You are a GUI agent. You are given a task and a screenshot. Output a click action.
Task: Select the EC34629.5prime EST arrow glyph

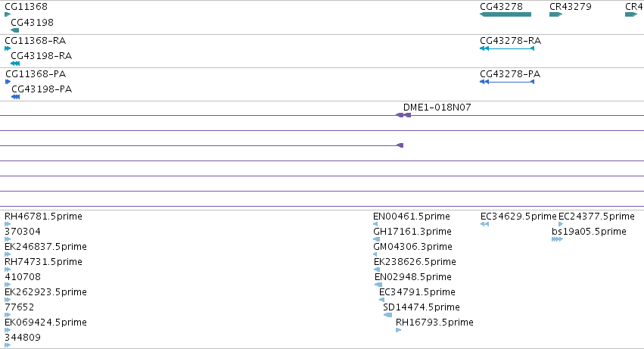(x=484, y=224)
